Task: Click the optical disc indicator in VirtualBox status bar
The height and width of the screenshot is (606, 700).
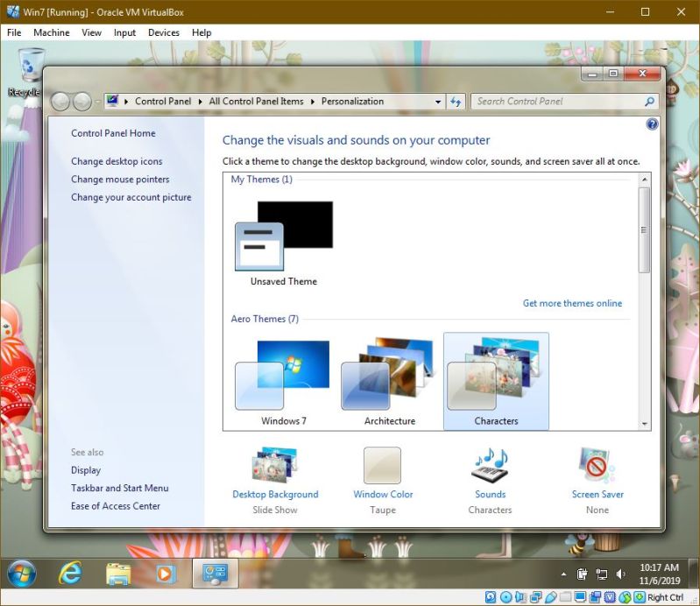Action: (506, 596)
